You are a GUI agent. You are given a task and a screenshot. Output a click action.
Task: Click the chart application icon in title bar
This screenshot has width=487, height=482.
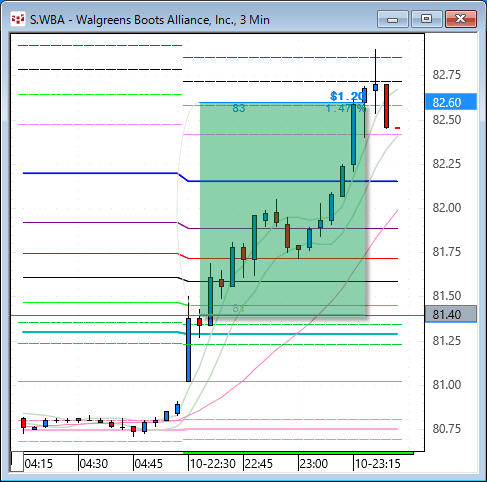pos(18,20)
